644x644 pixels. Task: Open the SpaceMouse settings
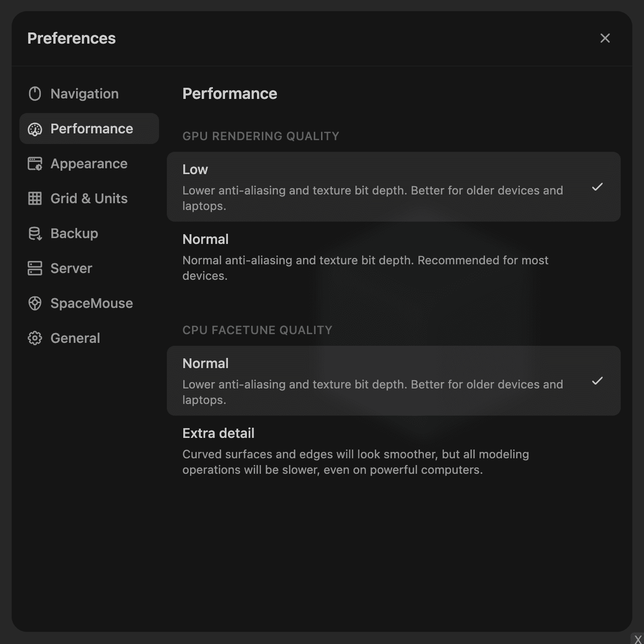click(x=92, y=303)
